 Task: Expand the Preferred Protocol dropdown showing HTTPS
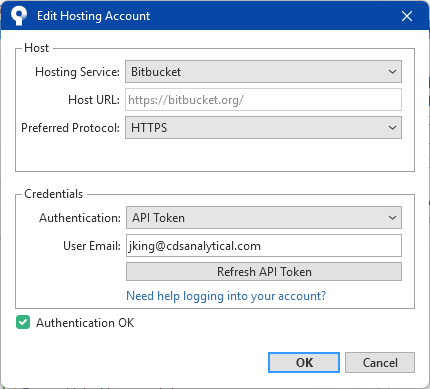pyautogui.click(x=263, y=128)
